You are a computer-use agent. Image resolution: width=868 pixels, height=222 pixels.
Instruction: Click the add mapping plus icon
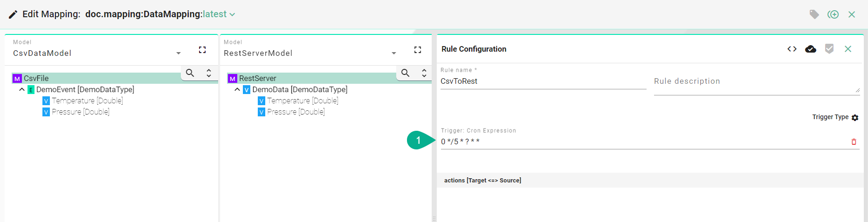point(833,14)
